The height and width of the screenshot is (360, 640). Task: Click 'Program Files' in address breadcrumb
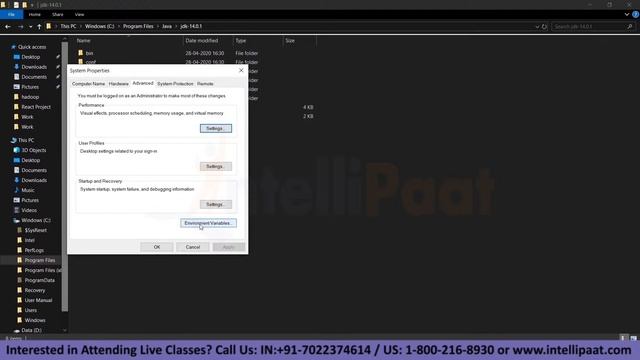(x=138, y=26)
